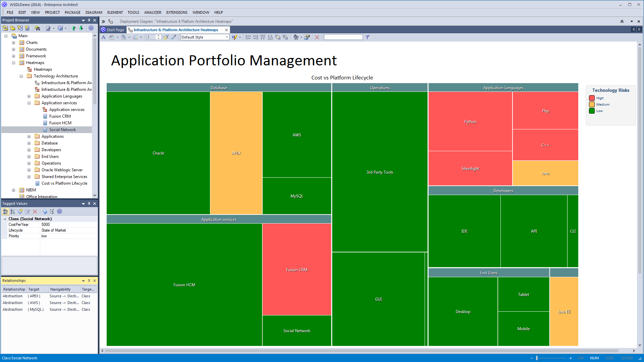
Task: Click the diagram filter text field
Action: coord(343,37)
